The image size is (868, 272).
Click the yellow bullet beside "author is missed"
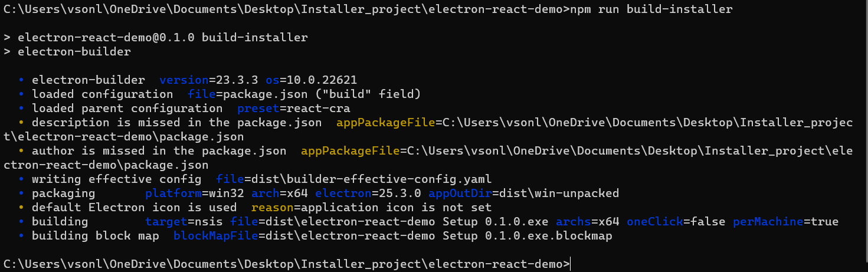tap(22, 151)
